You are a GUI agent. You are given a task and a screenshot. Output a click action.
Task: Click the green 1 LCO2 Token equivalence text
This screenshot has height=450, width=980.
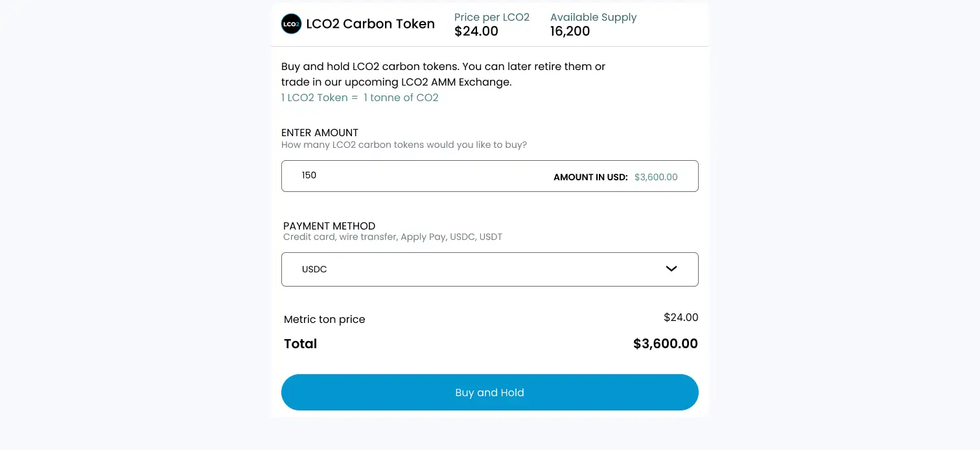coord(360,98)
